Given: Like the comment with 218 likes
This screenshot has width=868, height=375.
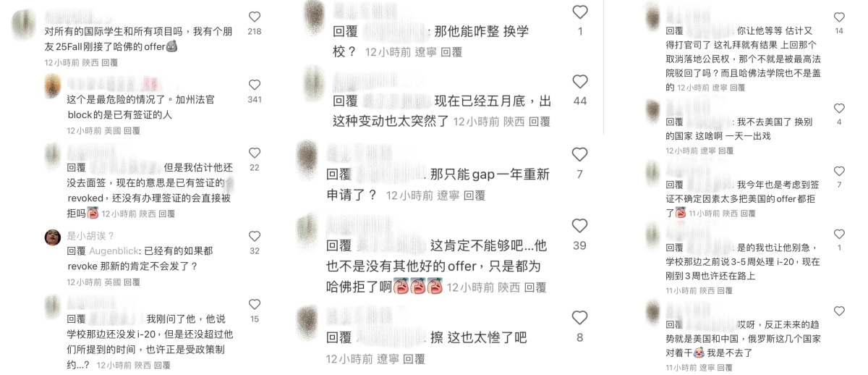Looking at the screenshot, I should 255,17.
